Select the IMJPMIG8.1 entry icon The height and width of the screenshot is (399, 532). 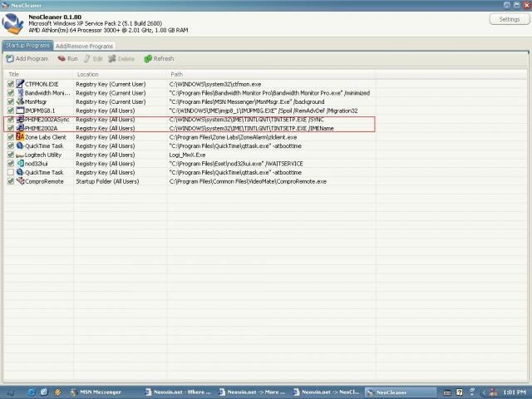point(20,111)
